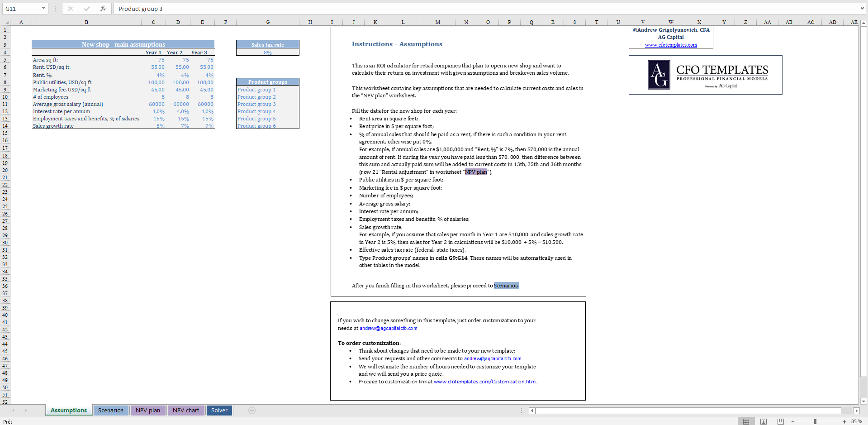Screen dimensions: 868x425
Task: Select the 'Interest rate per annum' label
Action: coord(86,111)
